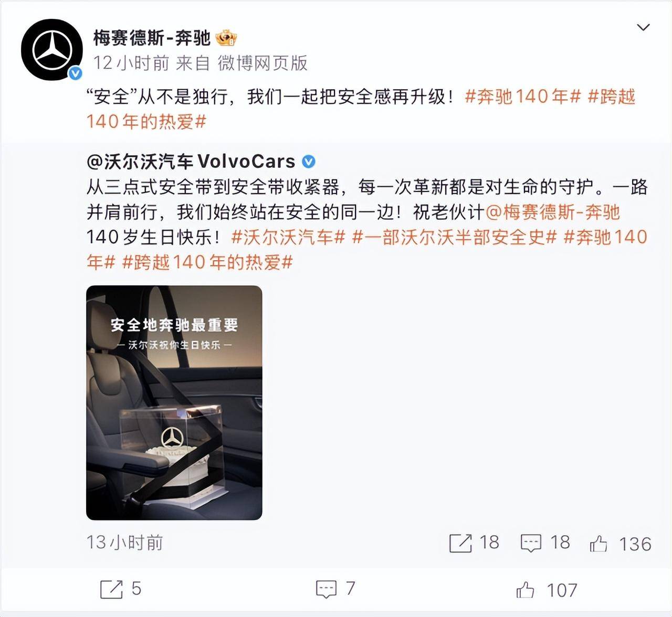Repost the quoted Volvo post (18)
Viewport: 672px width, 617px height.
pos(474,542)
